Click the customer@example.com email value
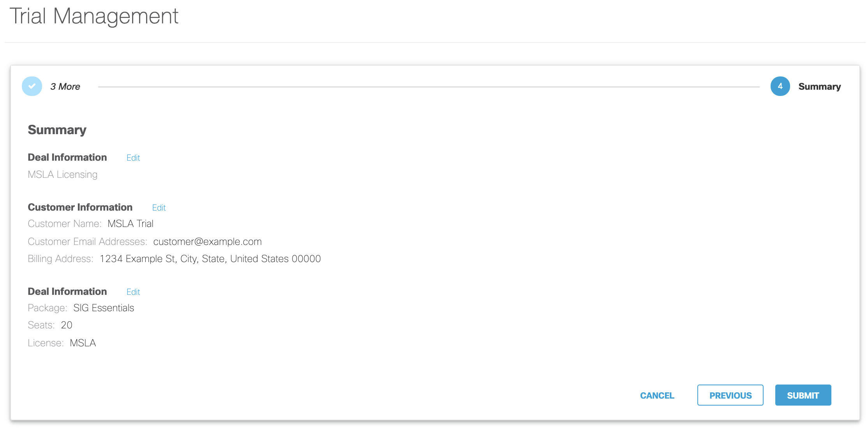Screen dimensions: 868x429 pyautogui.click(x=207, y=242)
